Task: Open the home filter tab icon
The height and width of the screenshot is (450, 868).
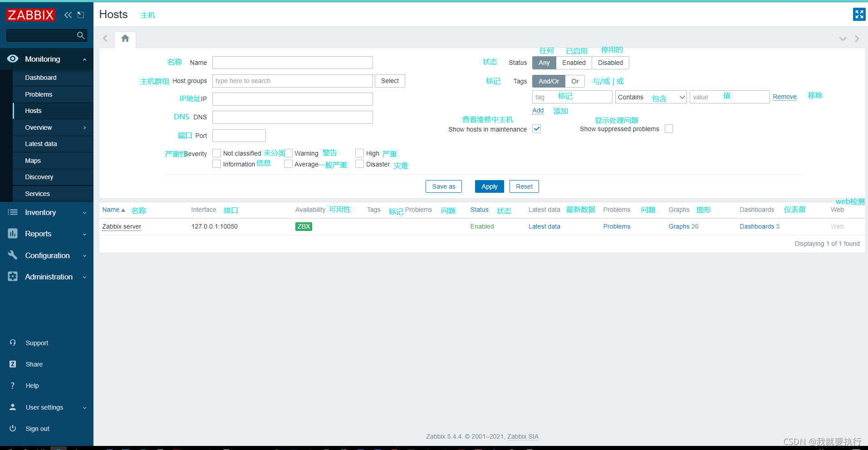Action: (125, 39)
